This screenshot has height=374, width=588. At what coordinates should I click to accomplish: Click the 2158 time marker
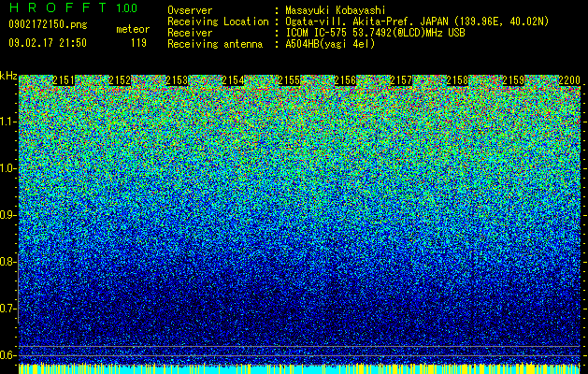(457, 80)
